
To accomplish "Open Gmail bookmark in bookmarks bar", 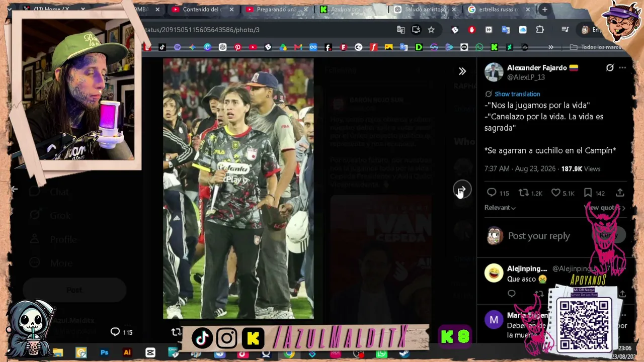I will click(x=298, y=47).
